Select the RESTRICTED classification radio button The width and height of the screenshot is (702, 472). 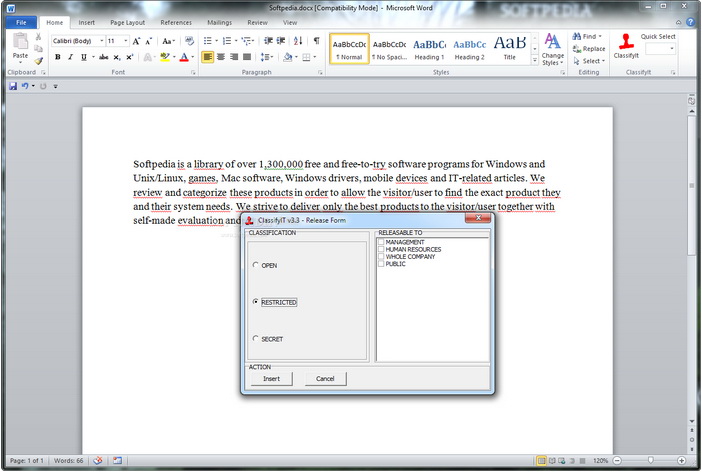[255, 302]
